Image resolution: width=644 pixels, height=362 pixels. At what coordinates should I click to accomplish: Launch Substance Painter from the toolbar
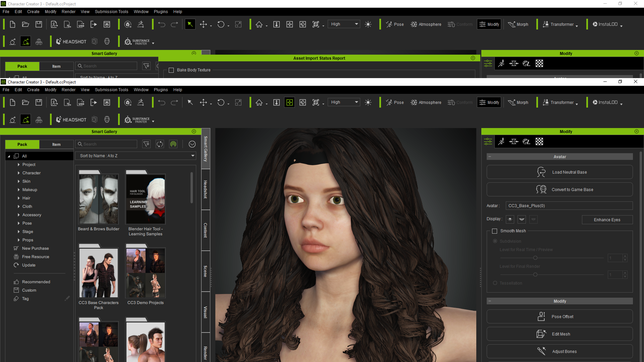(137, 120)
